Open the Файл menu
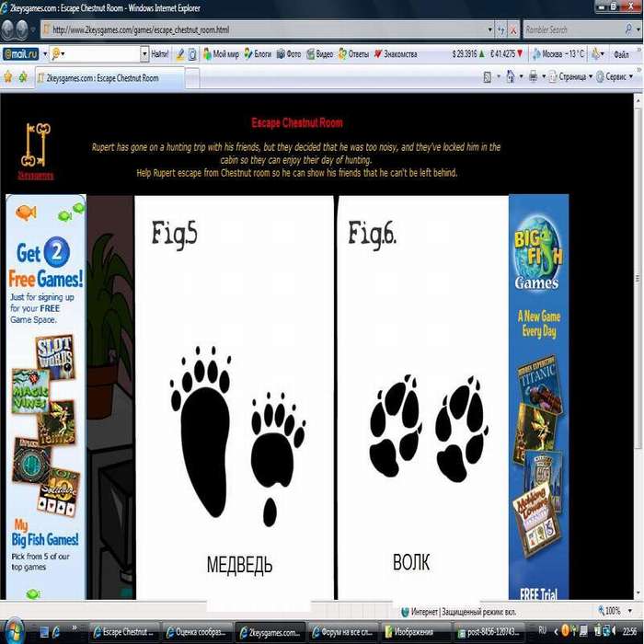Image resolution: width=644 pixels, height=644 pixels. [x=620, y=54]
